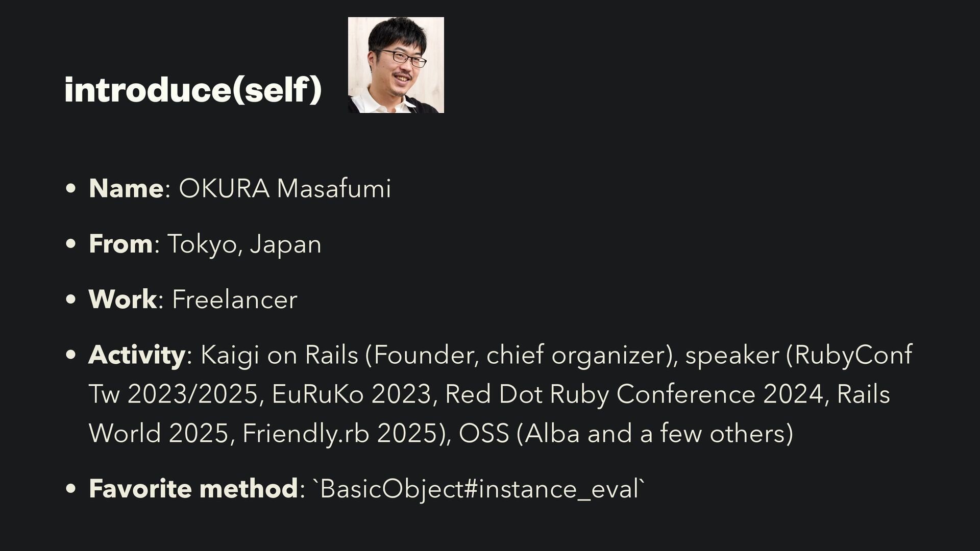
Task: Click the bold 'From' label
Action: [120, 243]
